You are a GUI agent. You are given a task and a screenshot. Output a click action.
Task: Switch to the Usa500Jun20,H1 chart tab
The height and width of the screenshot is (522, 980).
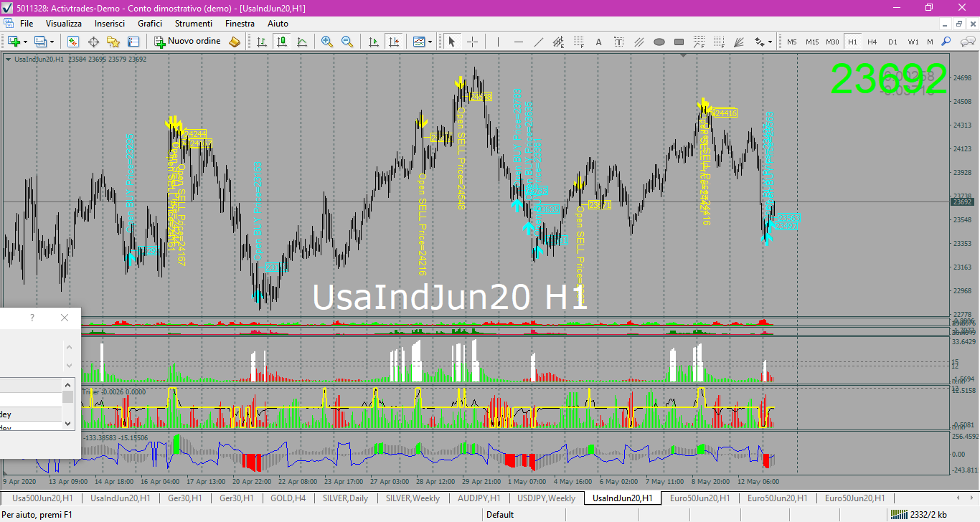point(42,498)
